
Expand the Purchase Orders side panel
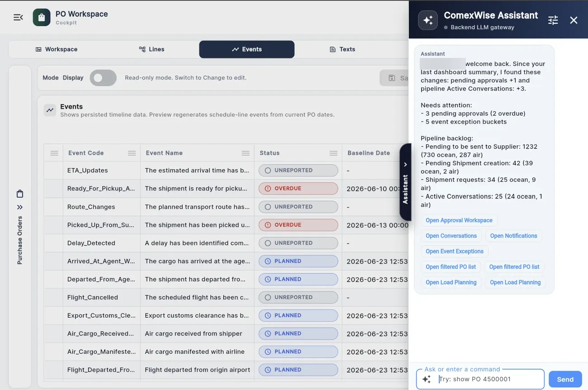pos(20,207)
